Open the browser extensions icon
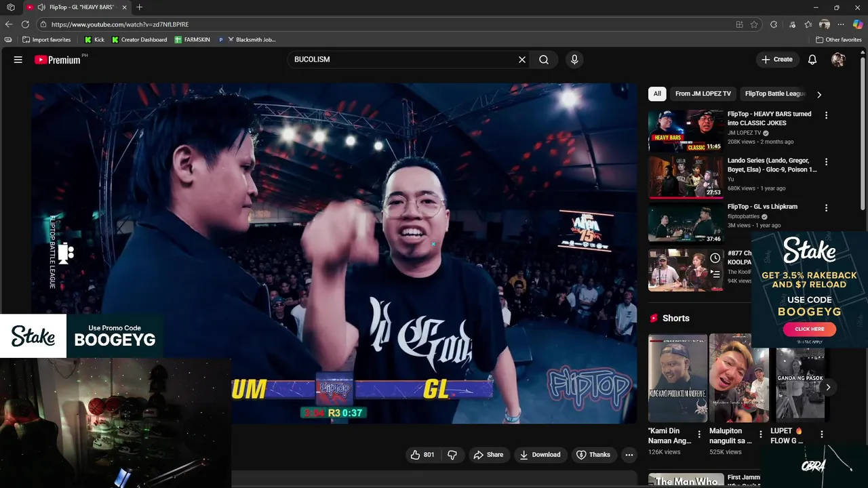This screenshot has height=488, width=868. coord(774,24)
